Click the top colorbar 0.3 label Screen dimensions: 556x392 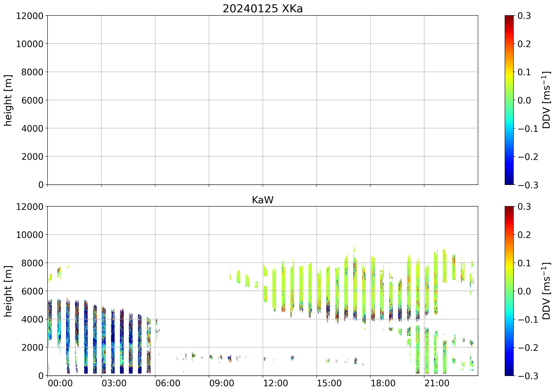524,16
